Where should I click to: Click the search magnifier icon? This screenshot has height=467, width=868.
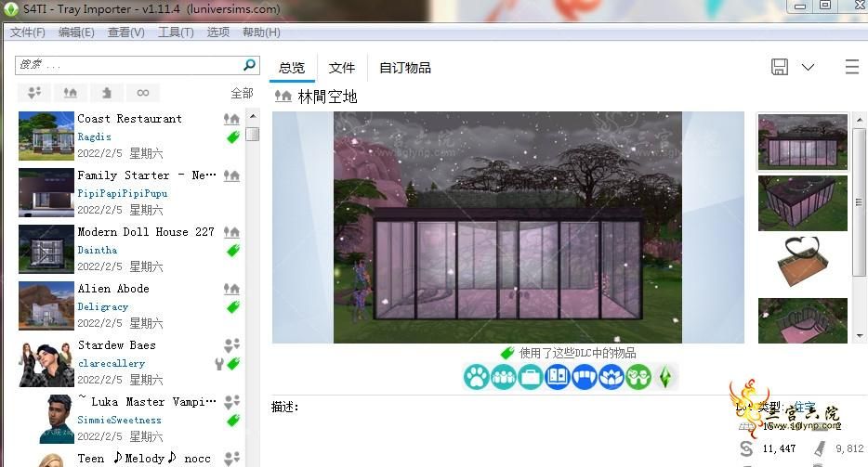(250, 65)
